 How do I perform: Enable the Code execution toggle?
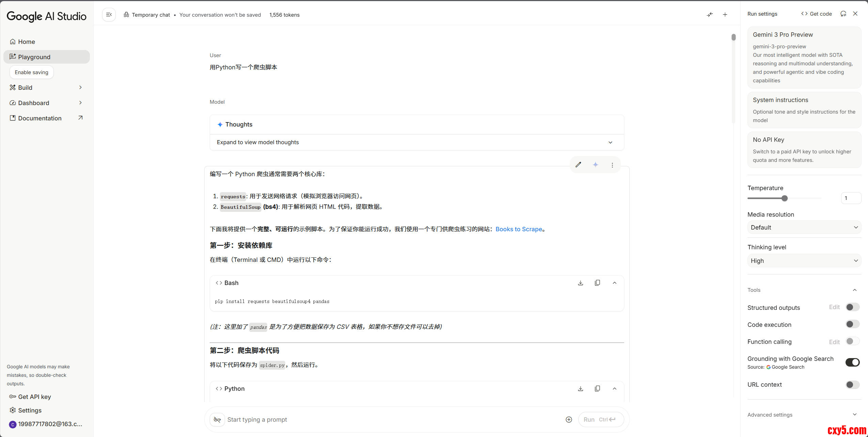click(x=853, y=324)
